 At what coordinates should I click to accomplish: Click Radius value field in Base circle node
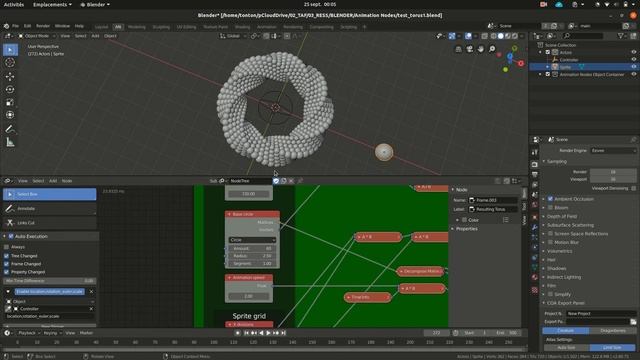click(252, 256)
